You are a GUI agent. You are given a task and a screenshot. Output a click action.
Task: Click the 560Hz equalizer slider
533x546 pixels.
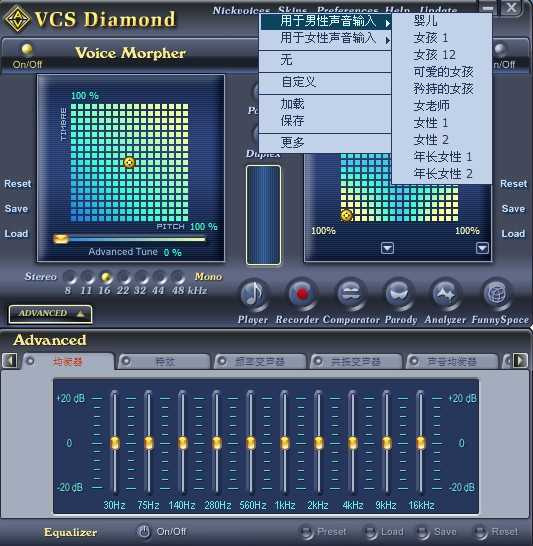(251, 443)
